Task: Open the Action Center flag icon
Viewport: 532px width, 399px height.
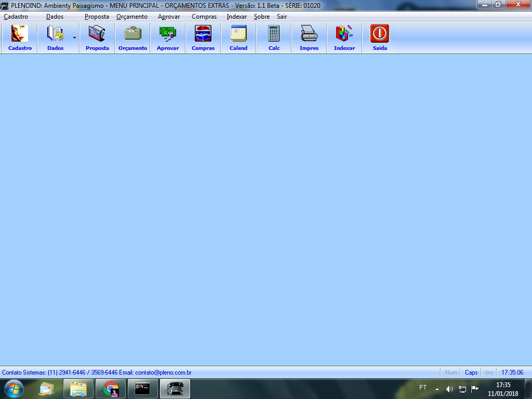Action: click(x=475, y=389)
